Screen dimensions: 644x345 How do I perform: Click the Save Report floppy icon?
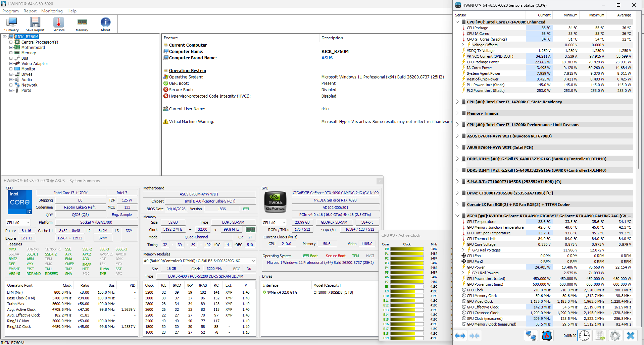(x=35, y=22)
